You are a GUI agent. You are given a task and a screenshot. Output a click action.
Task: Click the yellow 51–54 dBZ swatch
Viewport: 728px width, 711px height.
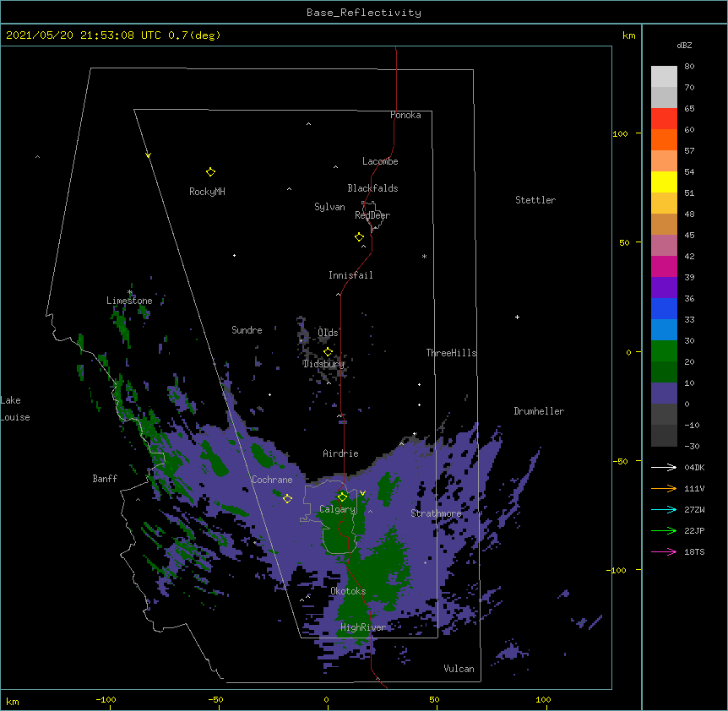[664, 182]
